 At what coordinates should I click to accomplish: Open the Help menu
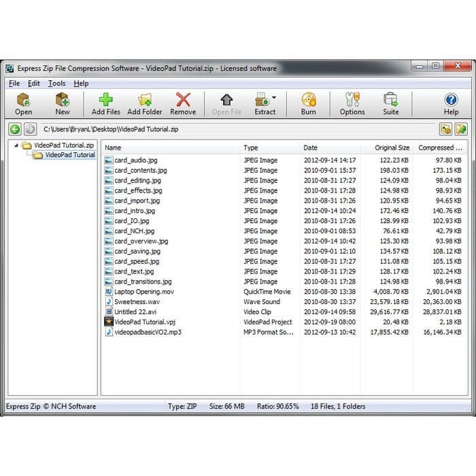pyautogui.click(x=81, y=84)
